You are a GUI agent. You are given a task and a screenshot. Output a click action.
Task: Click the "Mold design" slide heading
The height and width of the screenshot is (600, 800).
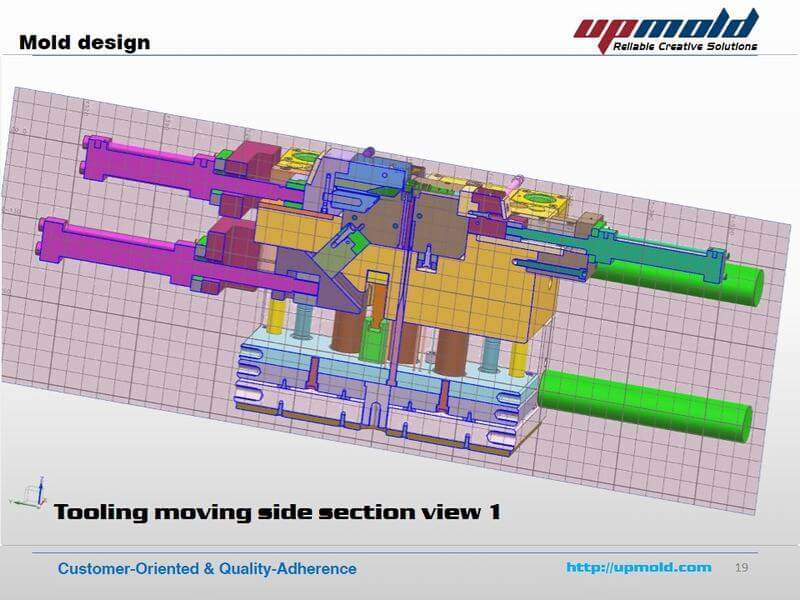pyautogui.click(x=85, y=42)
